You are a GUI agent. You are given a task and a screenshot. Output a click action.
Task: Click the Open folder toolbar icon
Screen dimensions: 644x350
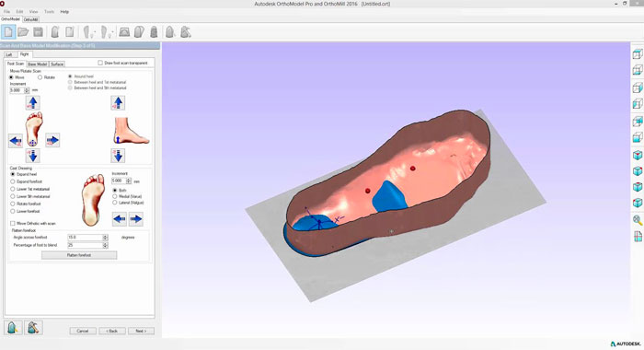click(x=23, y=32)
